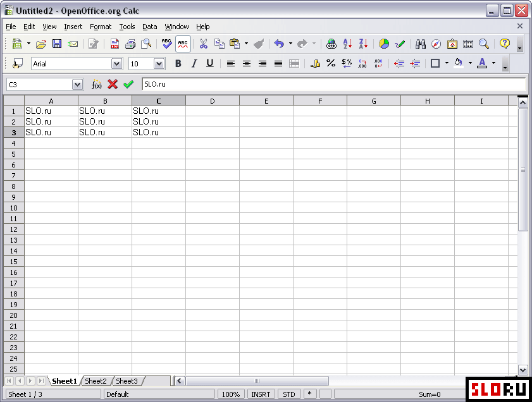
Task: Apply Currency number format
Action: tap(315, 63)
